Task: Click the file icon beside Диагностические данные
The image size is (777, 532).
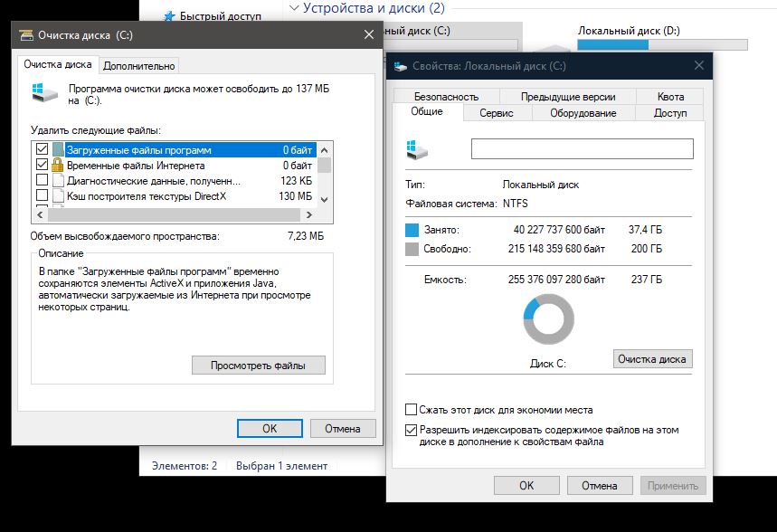Action: (58, 181)
